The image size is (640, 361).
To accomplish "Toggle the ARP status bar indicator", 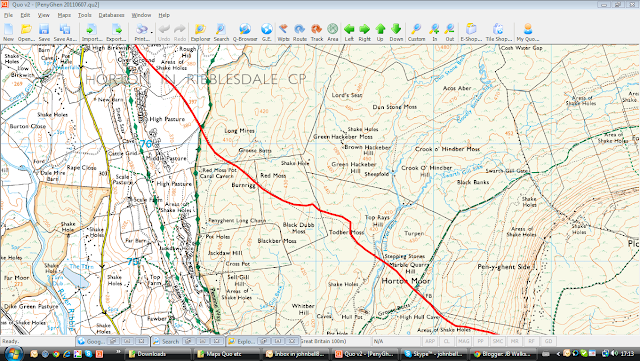I will tap(430, 341).
